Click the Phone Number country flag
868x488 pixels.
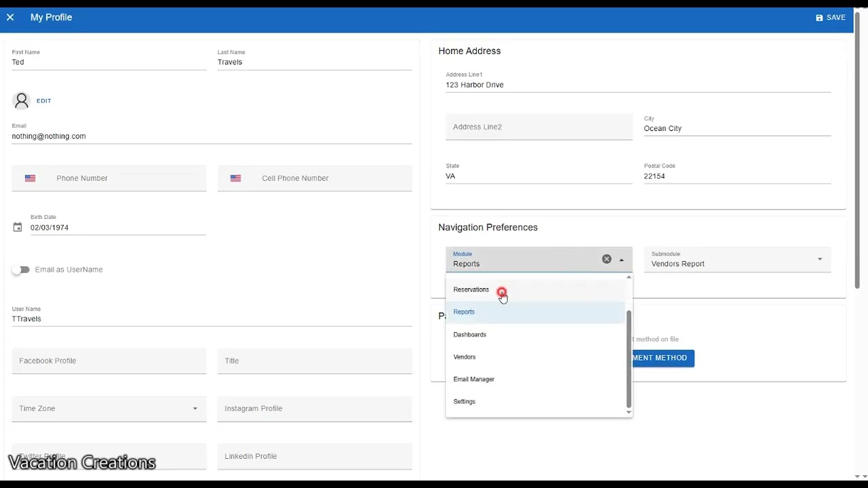(31, 178)
